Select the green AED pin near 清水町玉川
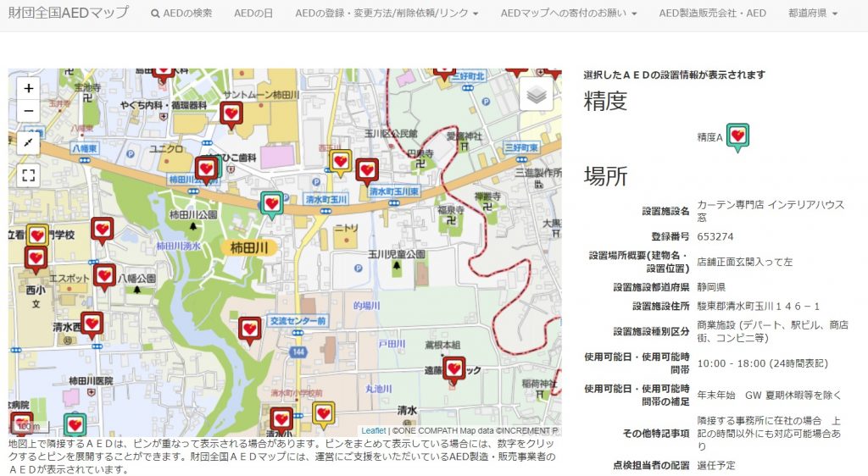 271,203
